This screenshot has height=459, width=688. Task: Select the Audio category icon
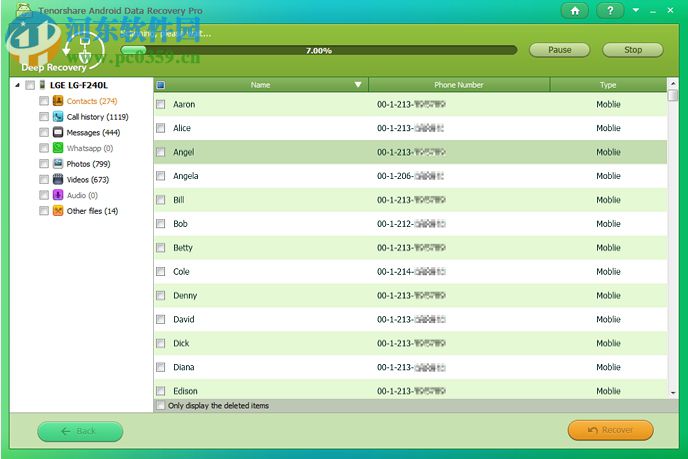click(58, 195)
